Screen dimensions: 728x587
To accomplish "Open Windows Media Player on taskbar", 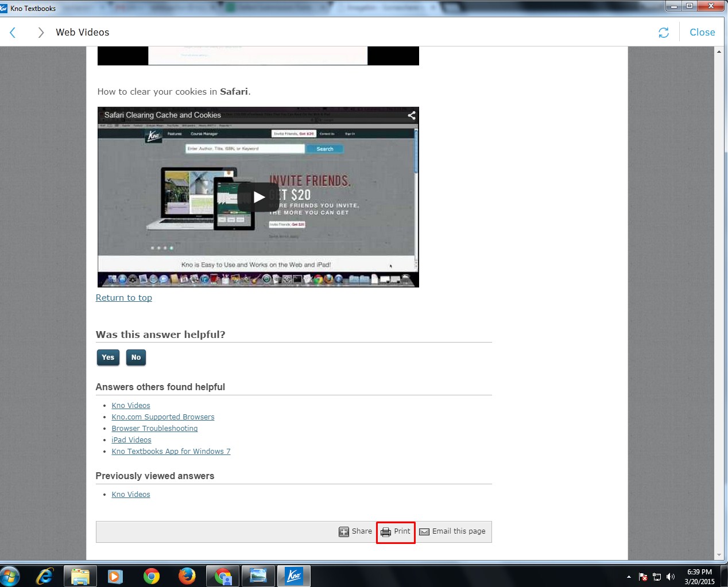I will click(115, 576).
